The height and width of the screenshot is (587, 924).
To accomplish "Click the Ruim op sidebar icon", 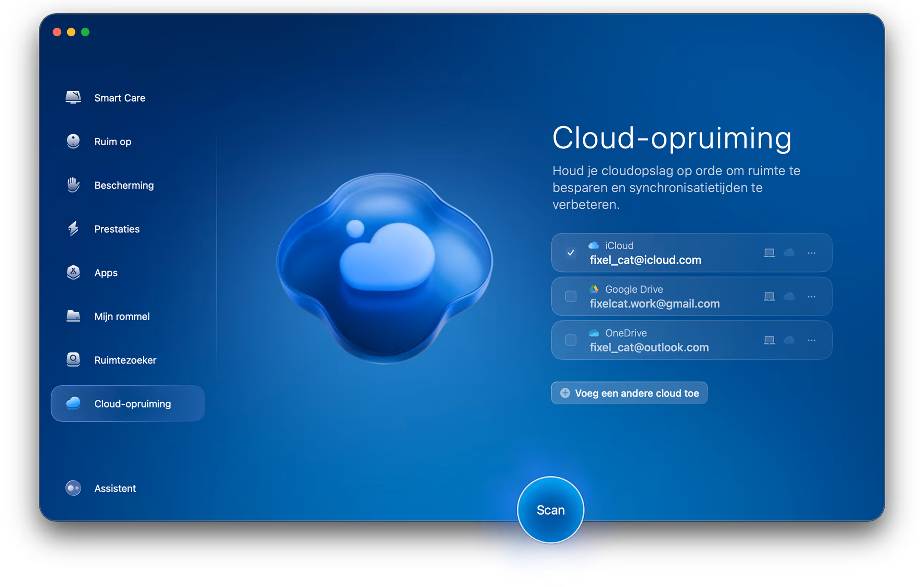I will tap(73, 141).
